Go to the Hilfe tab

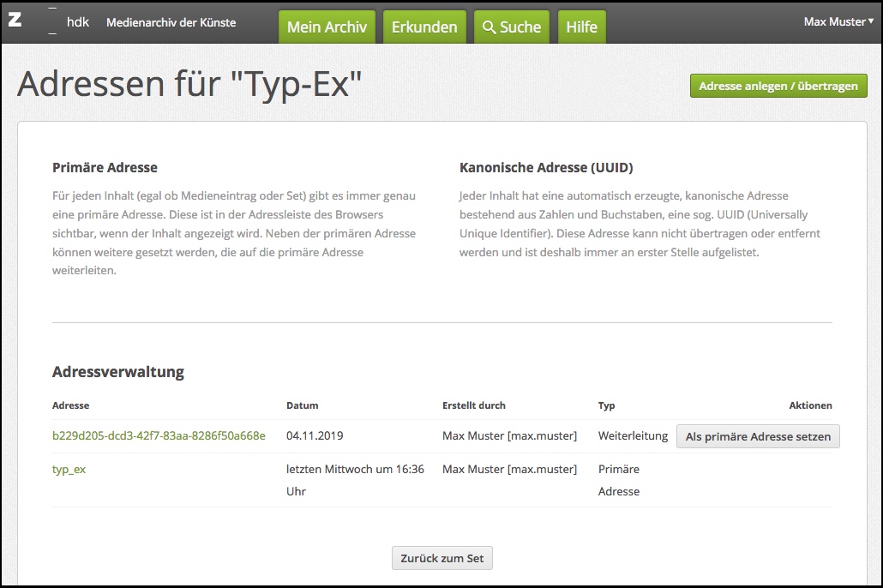(x=581, y=27)
